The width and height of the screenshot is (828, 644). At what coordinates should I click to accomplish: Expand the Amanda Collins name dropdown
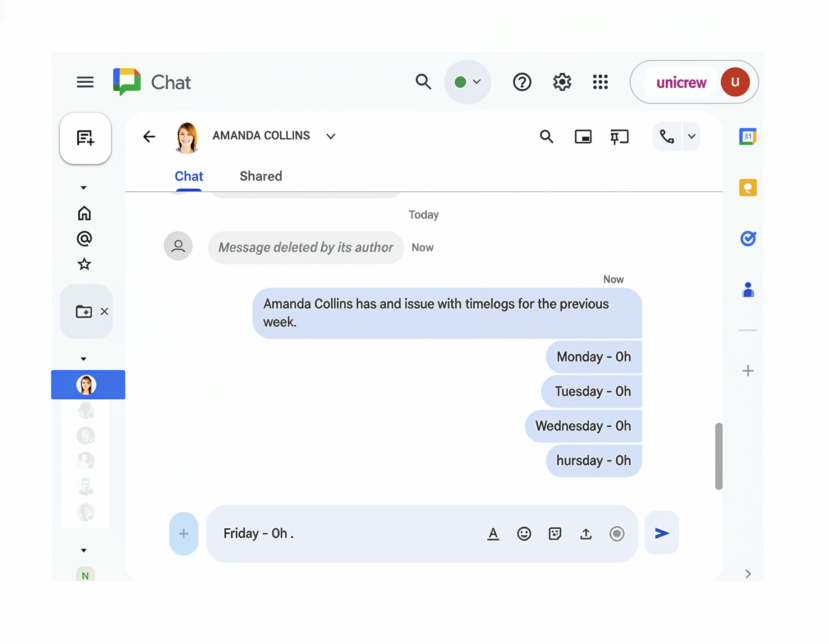click(x=331, y=137)
